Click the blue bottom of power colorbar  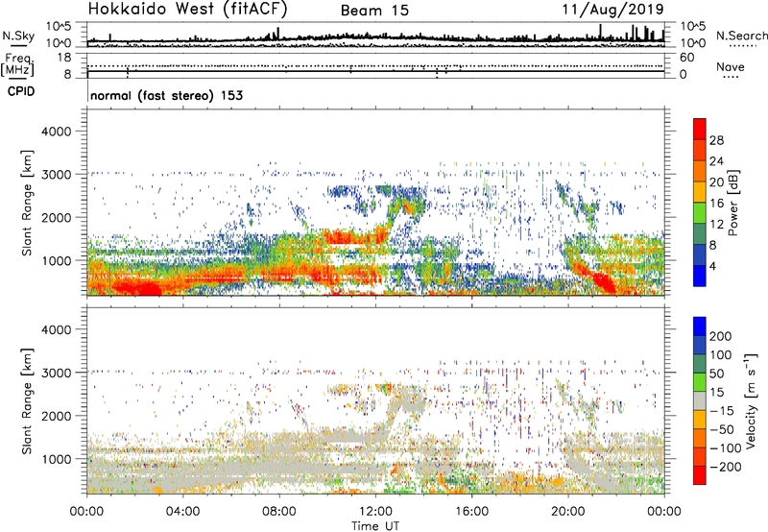[700, 276]
